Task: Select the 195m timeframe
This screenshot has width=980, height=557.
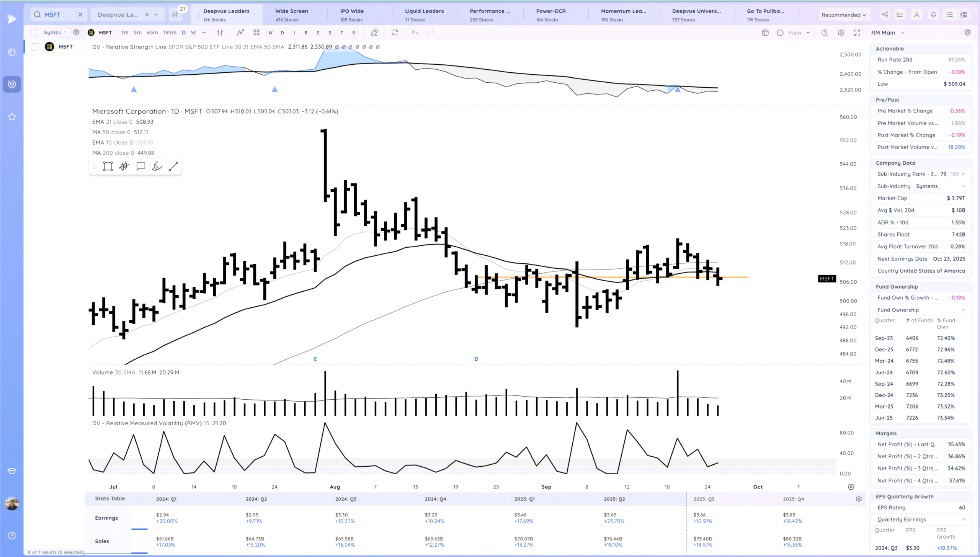Action: [170, 33]
